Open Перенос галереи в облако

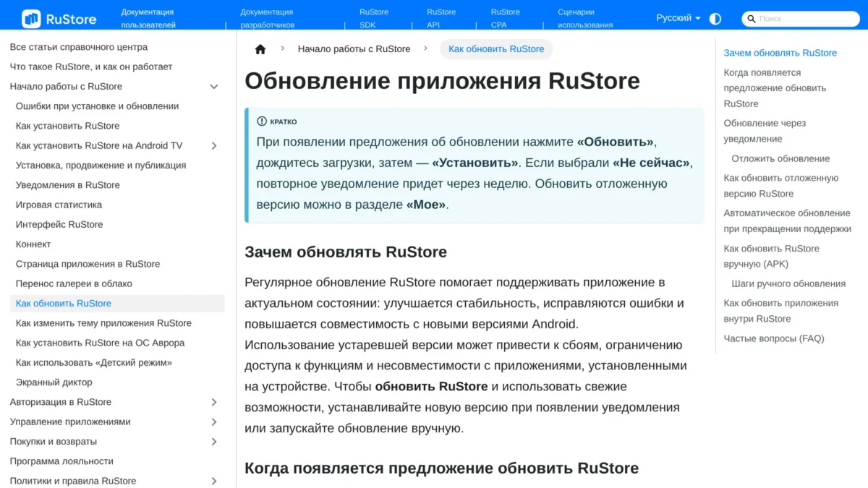[x=74, y=283]
